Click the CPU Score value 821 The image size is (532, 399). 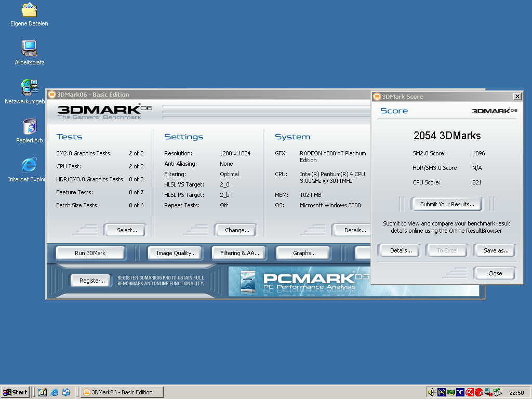coord(477,182)
